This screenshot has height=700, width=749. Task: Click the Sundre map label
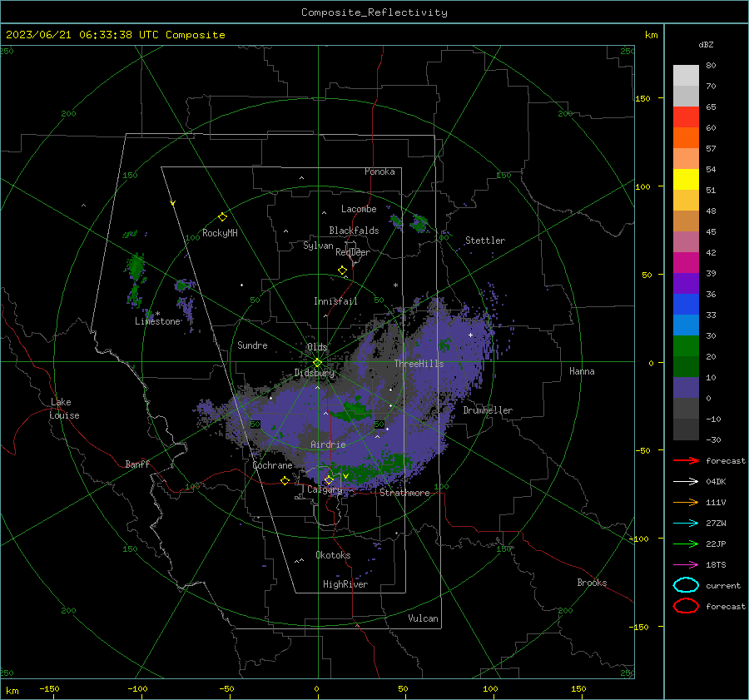252,345
